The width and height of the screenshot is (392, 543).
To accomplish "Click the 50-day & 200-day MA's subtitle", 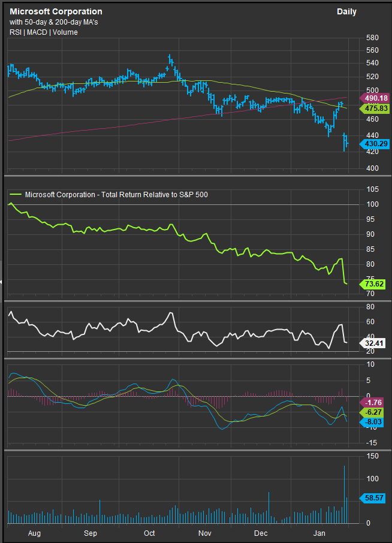I will coord(55,22).
